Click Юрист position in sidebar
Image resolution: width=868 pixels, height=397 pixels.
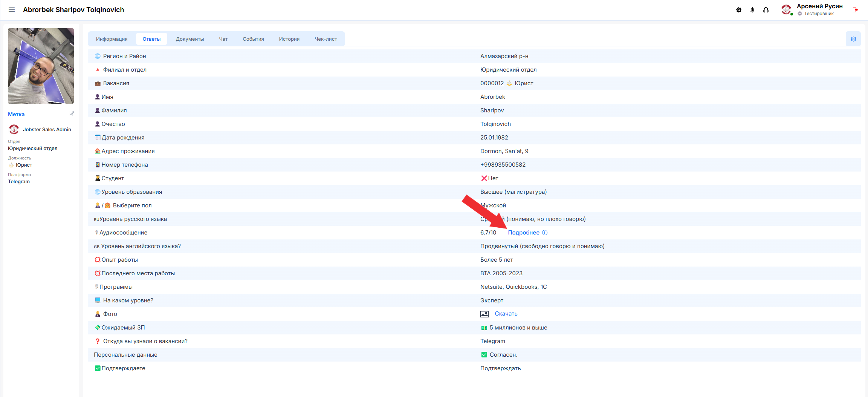coord(24,165)
